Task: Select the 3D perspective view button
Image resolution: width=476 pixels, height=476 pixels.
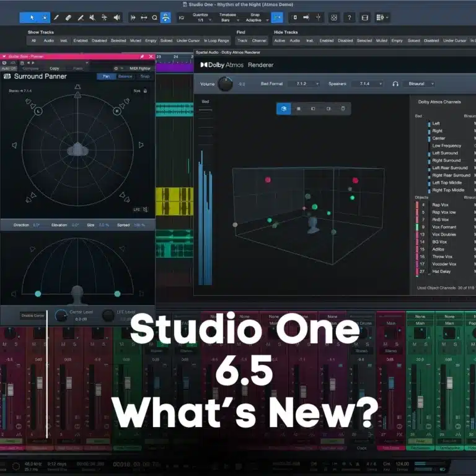Action: point(283,108)
